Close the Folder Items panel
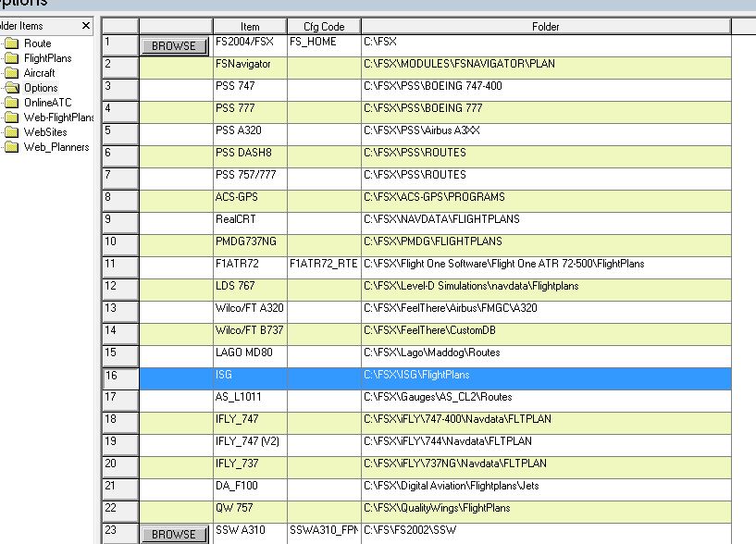Image resolution: width=756 pixels, height=544 pixels. (86, 26)
